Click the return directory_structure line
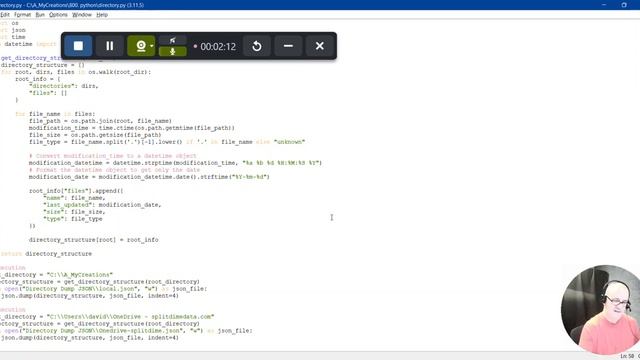Image resolution: width=640 pixels, height=360 pixels. [46, 253]
